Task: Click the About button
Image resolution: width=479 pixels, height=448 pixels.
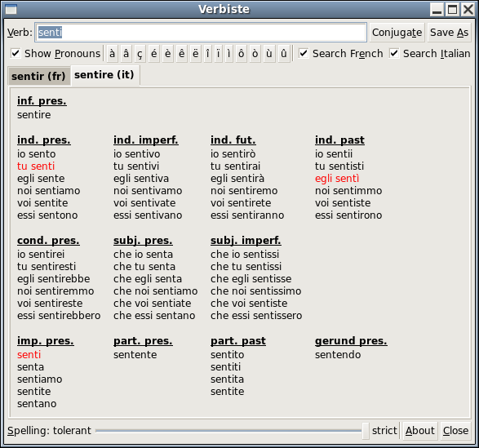Action: pos(420,431)
